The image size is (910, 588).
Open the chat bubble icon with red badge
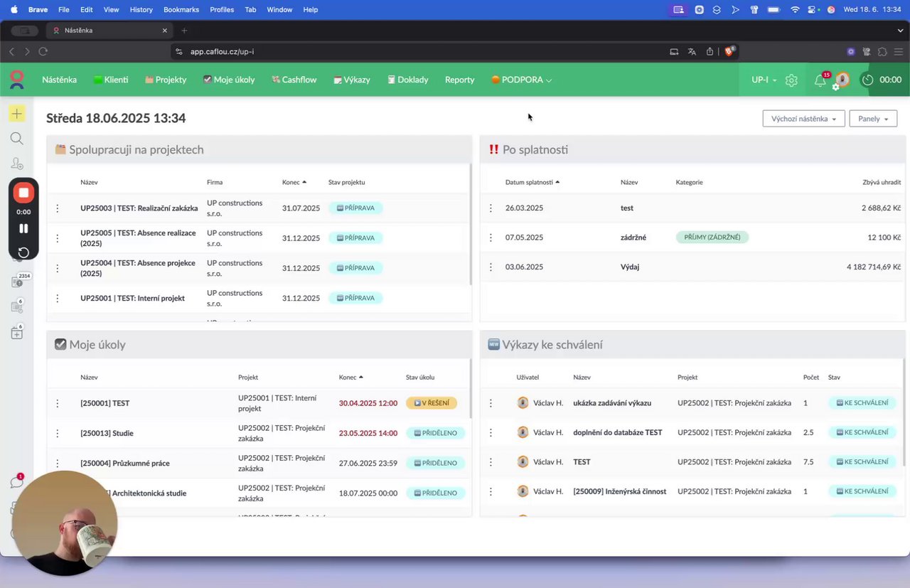pyautogui.click(x=16, y=482)
